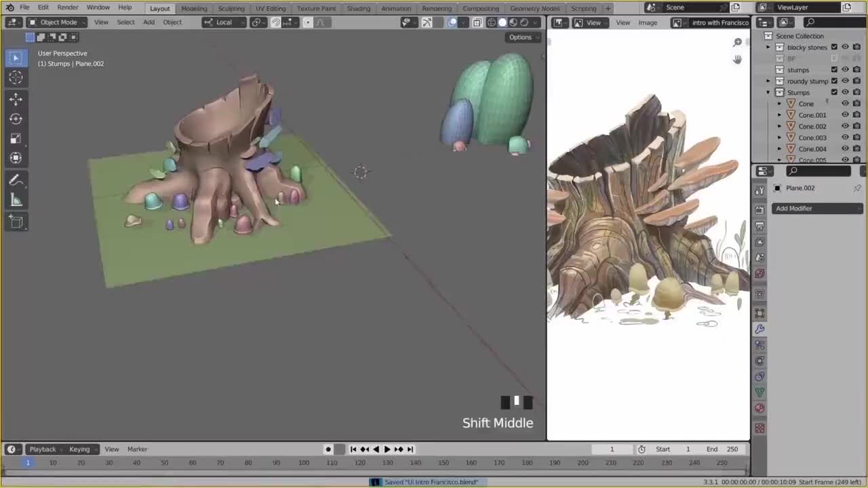The image size is (868, 488).
Task: Disable Cone.003 in renders camera icon
Action: 856,138
